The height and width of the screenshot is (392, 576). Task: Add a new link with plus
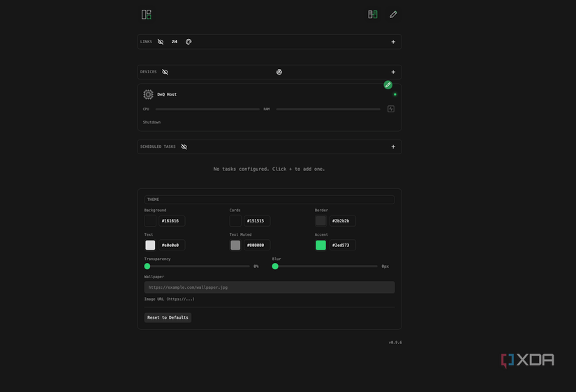(393, 42)
